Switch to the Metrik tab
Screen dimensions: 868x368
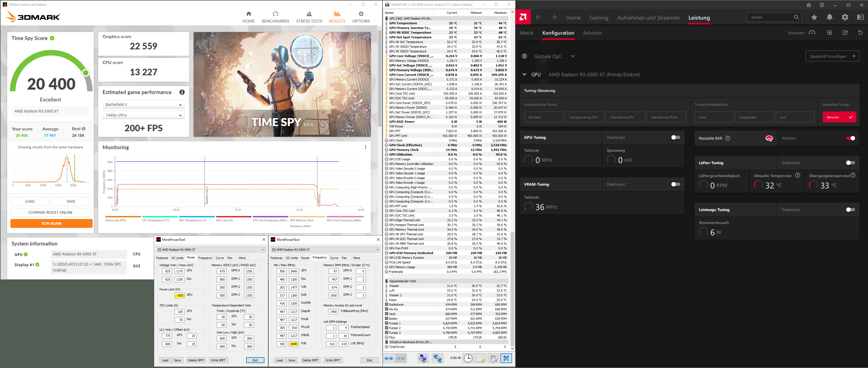coord(526,33)
